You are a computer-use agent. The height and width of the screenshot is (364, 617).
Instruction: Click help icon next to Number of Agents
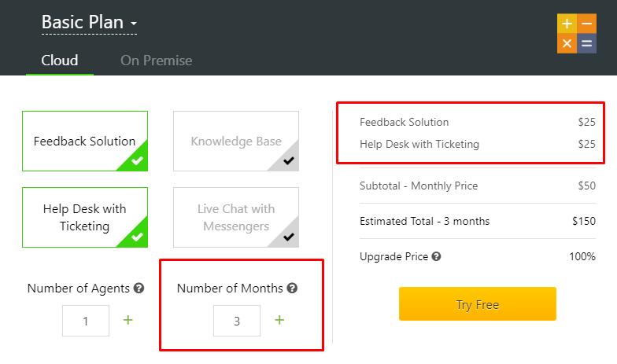point(139,289)
